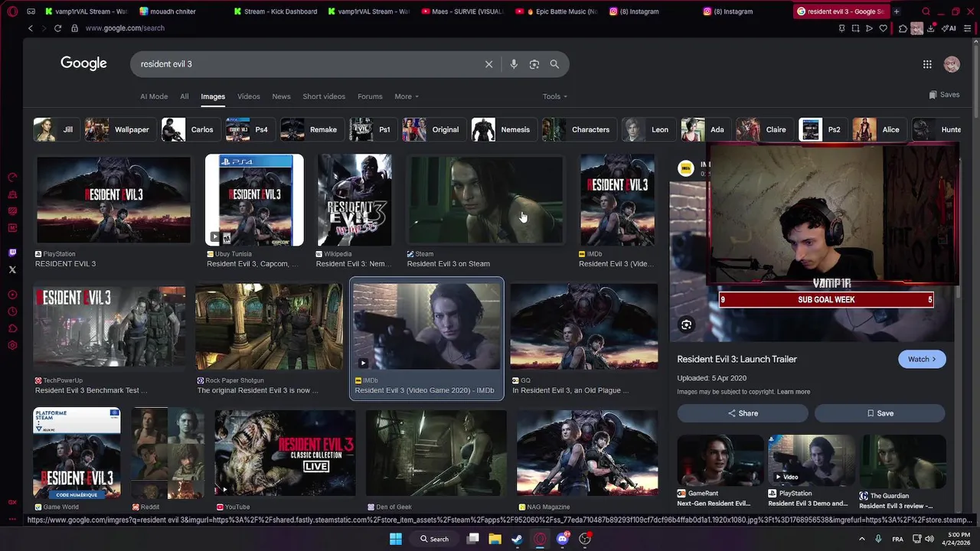Image resolution: width=980 pixels, height=551 pixels.
Task: Open the Short videos tab
Action: [x=324, y=96]
